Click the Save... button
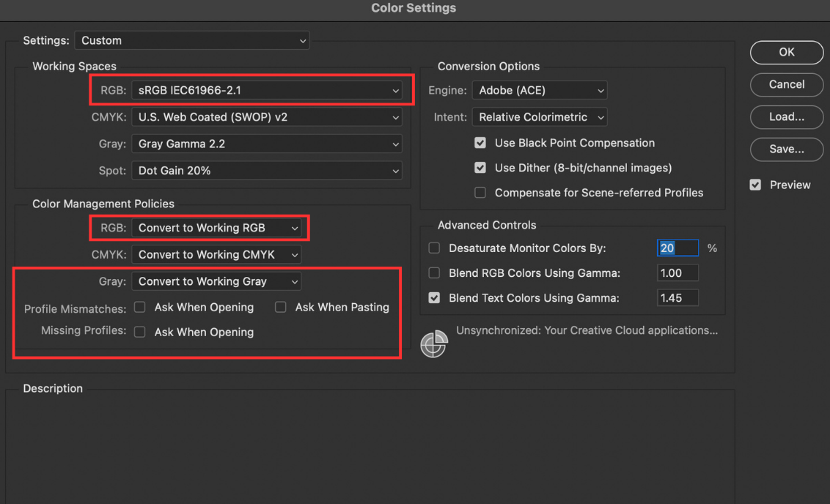 click(x=787, y=149)
